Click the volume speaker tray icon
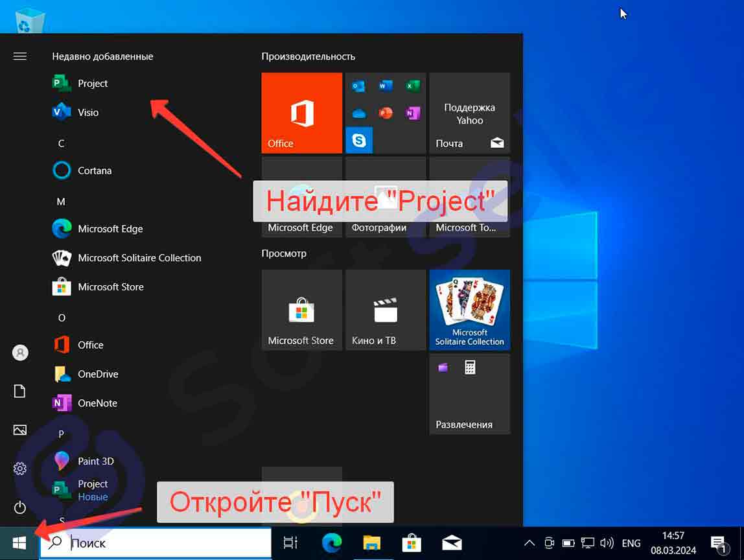This screenshot has width=744, height=560. coord(607,543)
